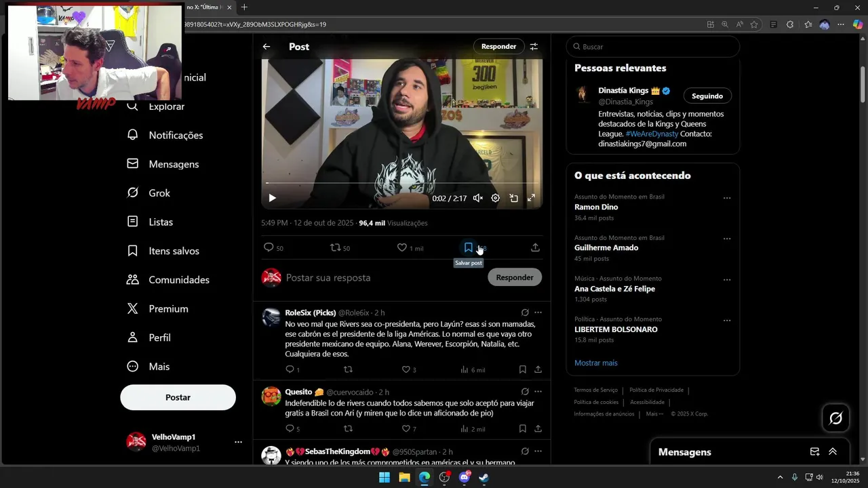Open more options on RoleSix reply

pyautogui.click(x=538, y=312)
